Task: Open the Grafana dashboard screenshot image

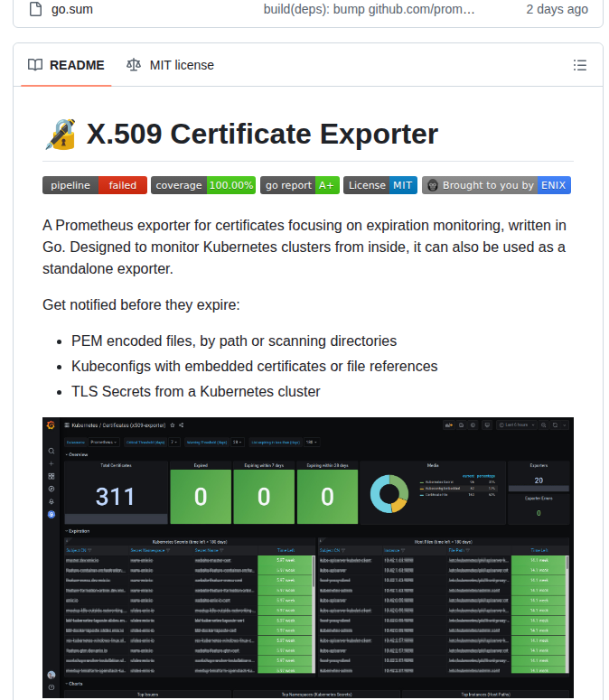Action: [307, 557]
